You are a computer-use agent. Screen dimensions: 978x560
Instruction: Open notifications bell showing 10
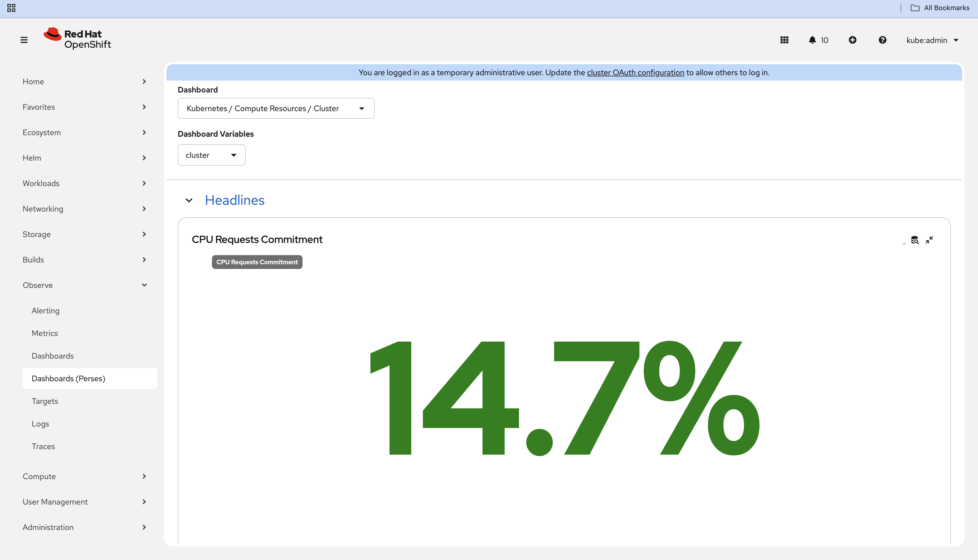tap(818, 40)
